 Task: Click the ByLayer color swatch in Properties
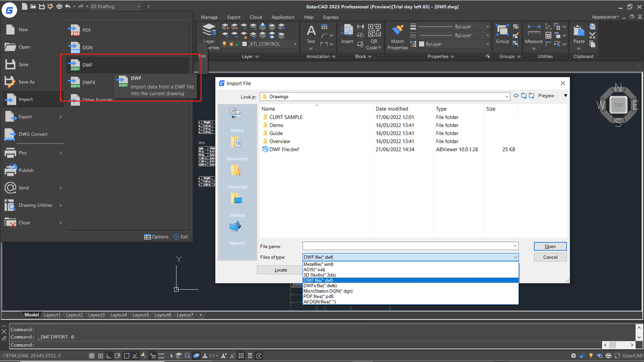421,44
